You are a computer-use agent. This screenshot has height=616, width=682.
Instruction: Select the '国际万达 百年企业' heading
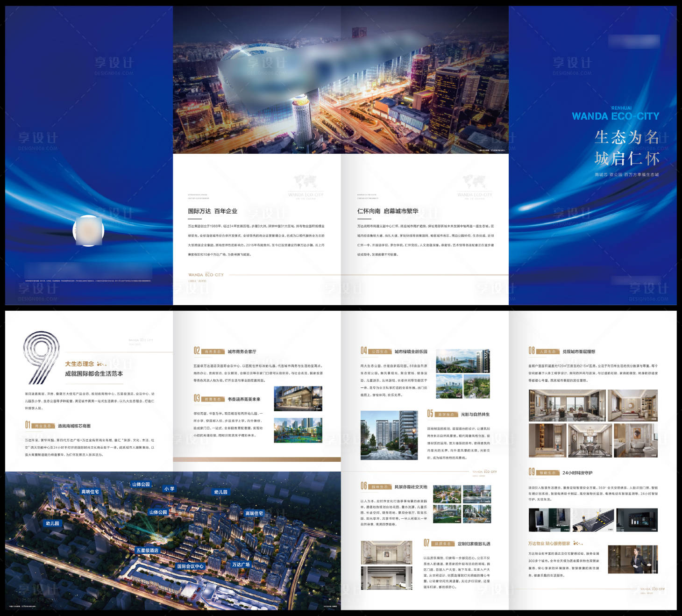pyautogui.click(x=213, y=211)
